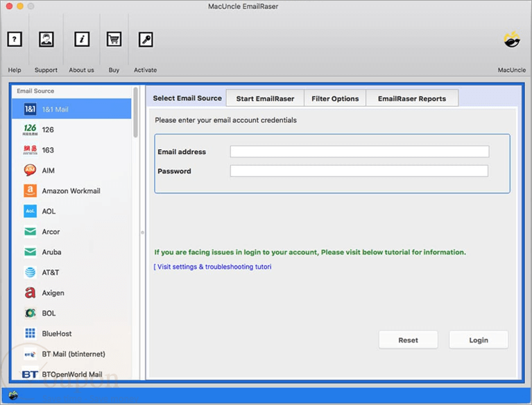Click the Support person icon

coord(46,40)
